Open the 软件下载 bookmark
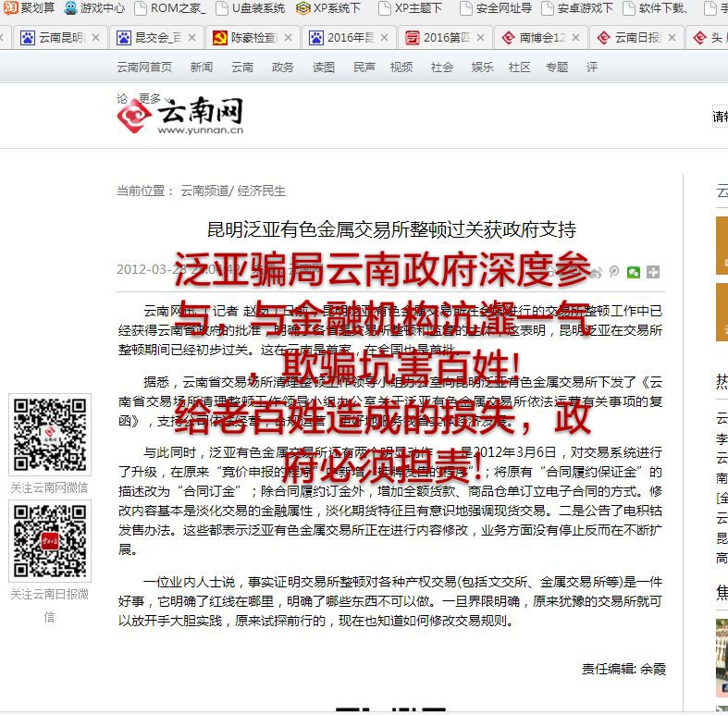Viewport: 728px width, 715px height. coord(655,7)
